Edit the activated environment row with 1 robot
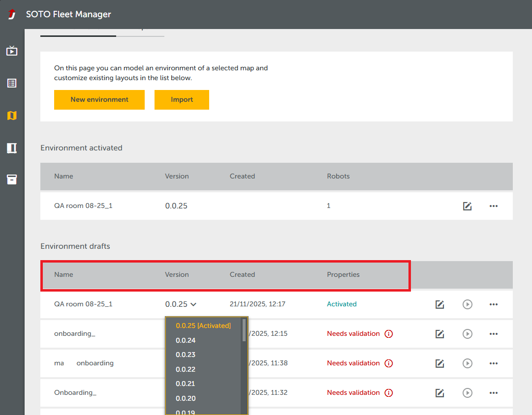The width and height of the screenshot is (532, 415). 467,206
